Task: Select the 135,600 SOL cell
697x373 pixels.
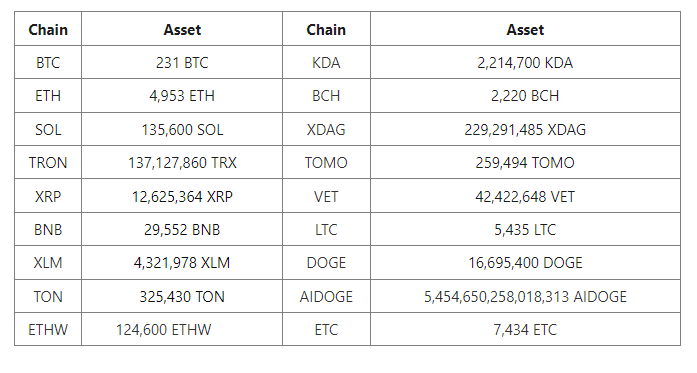Action: tap(182, 129)
